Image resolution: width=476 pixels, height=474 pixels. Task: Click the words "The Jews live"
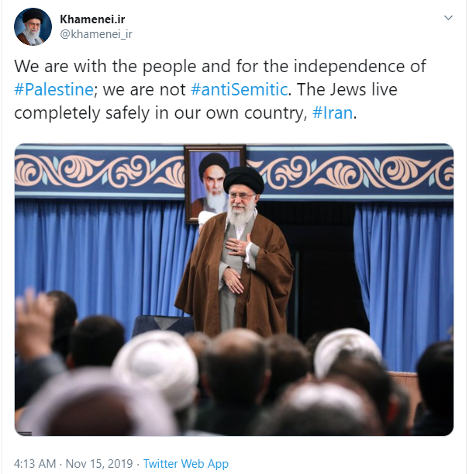click(x=347, y=89)
